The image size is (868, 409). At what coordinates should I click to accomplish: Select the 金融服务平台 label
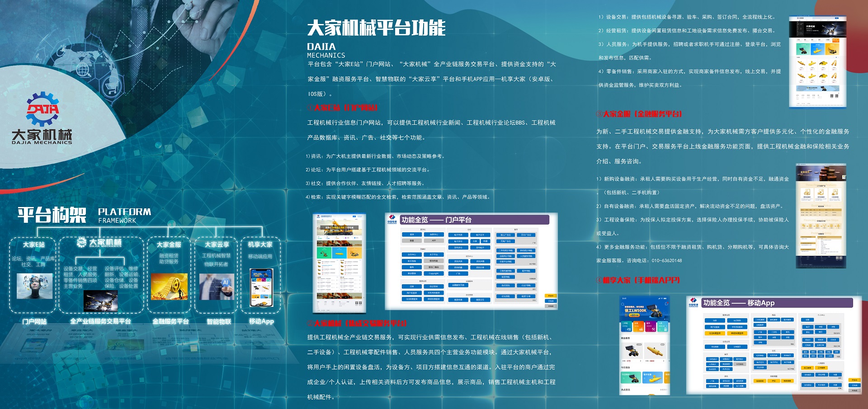[x=170, y=321]
